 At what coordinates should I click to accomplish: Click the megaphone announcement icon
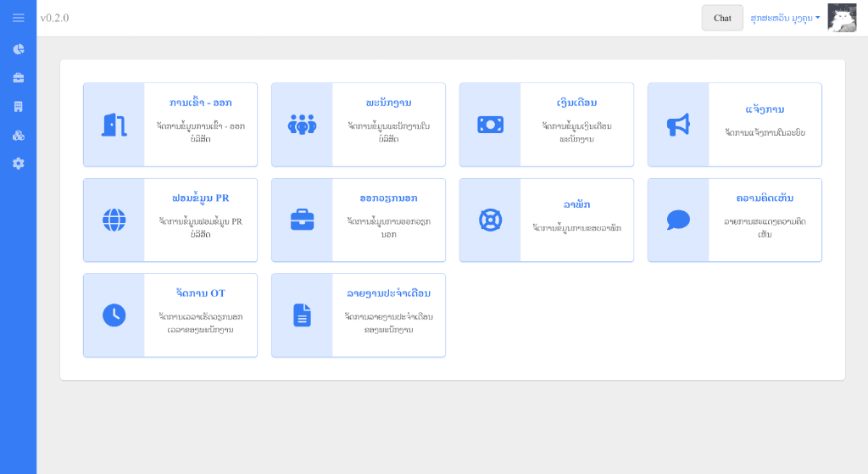pyautogui.click(x=679, y=125)
